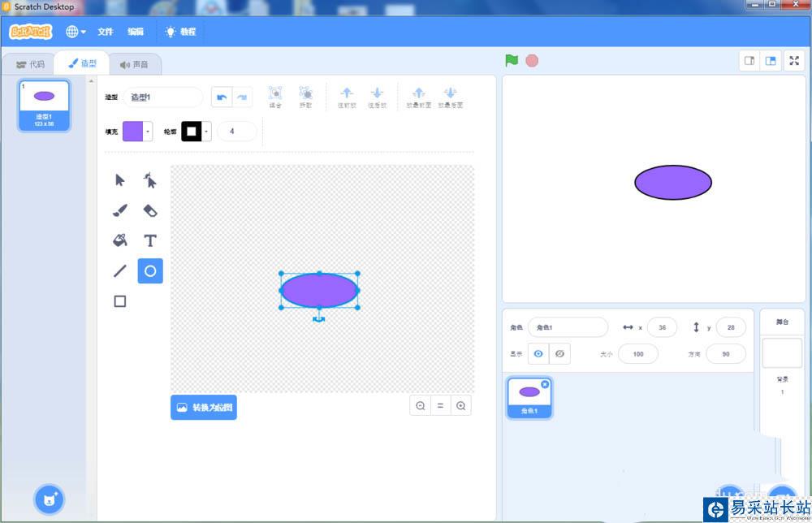Screen dimensions: 812x523
Task: Click the Redo arrow
Action: pos(242,97)
